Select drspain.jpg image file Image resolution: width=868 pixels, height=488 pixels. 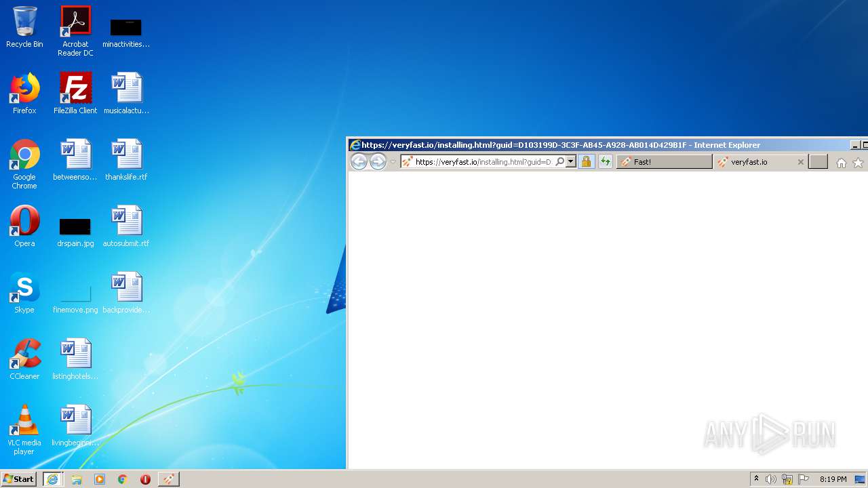click(75, 232)
